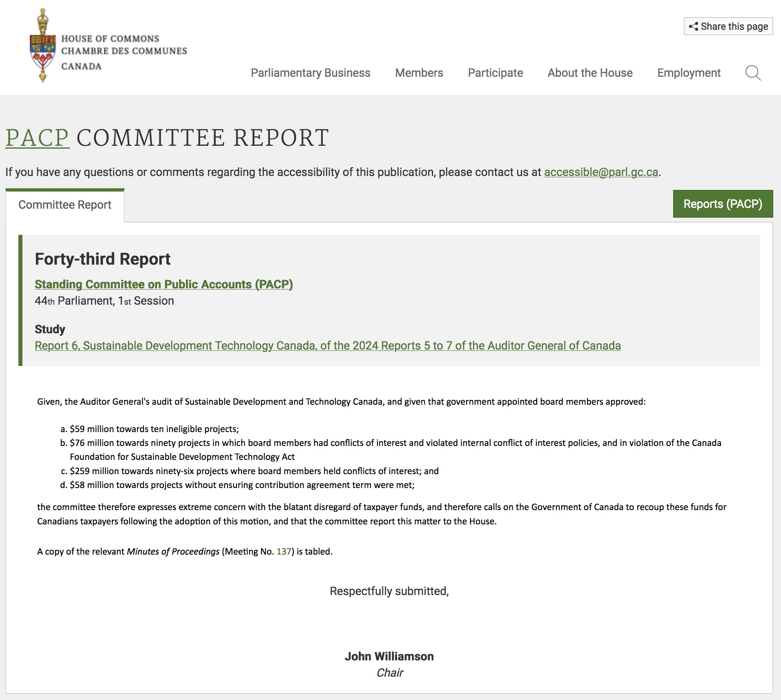Image resolution: width=781 pixels, height=700 pixels.
Task: Click the 'Study' label
Action: pyautogui.click(x=50, y=329)
